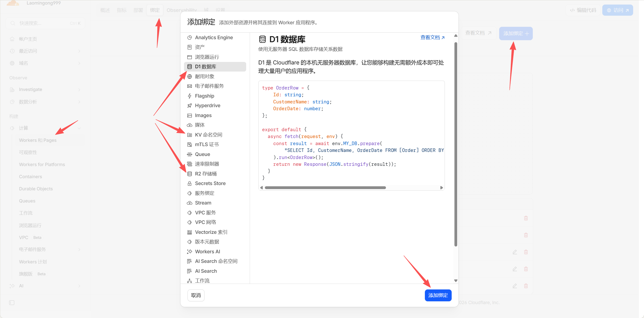This screenshot has width=644, height=318.
Task: Click the AI Search 命名空间 icon
Action: 190,261
